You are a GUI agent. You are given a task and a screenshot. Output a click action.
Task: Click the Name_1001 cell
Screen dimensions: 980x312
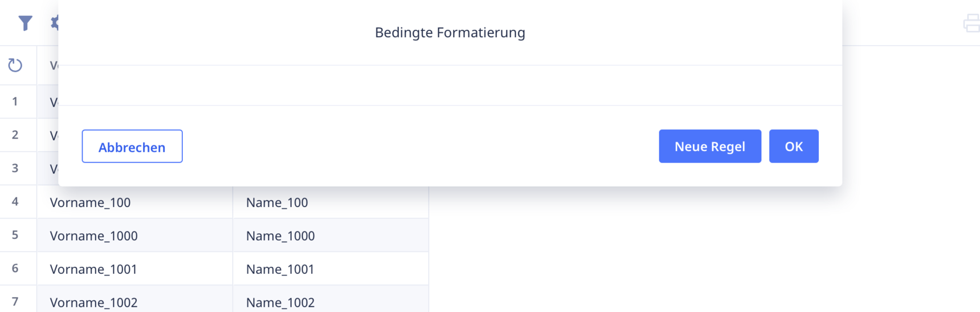tap(331, 269)
